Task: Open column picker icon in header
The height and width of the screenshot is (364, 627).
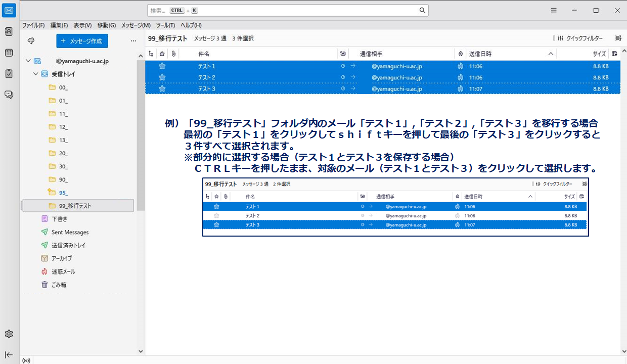Action: click(x=614, y=54)
